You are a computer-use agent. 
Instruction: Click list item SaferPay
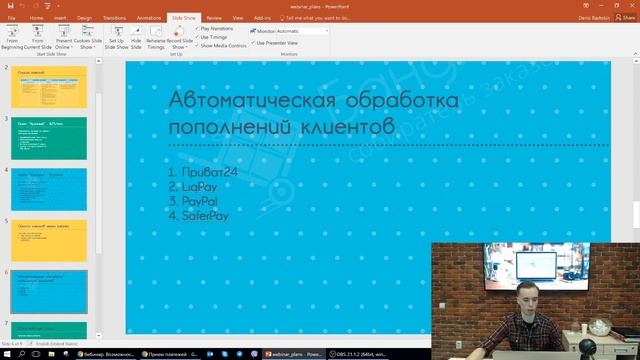click(198, 216)
